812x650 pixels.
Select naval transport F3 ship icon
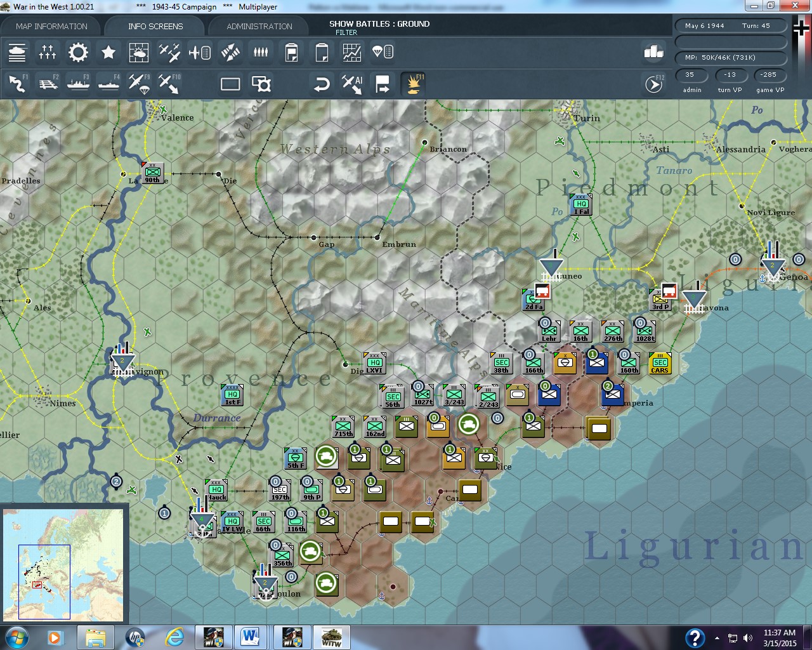click(78, 83)
